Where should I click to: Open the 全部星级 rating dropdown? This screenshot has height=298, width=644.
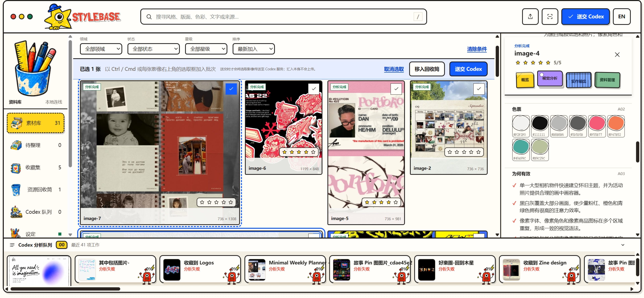(206, 49)
